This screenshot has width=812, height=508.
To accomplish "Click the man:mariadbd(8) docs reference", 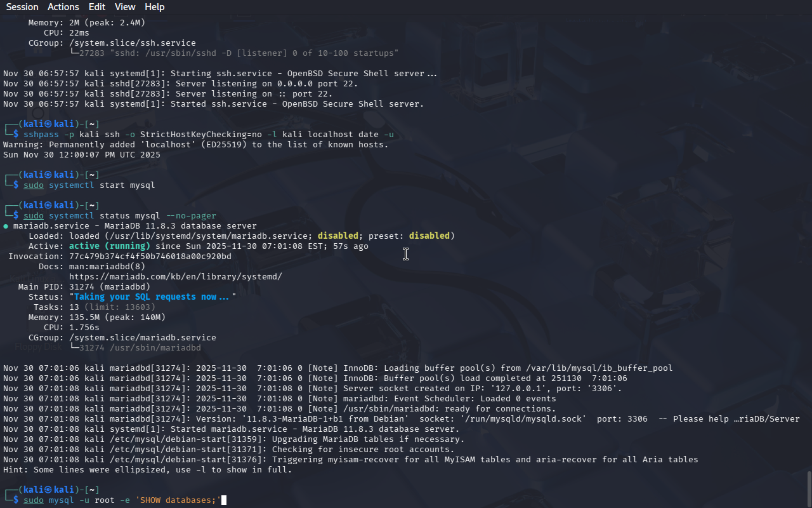I will coord(107,267).
